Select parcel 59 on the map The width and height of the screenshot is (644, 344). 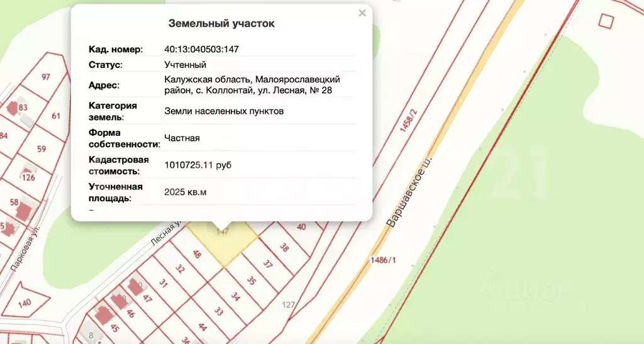[42, 148]
